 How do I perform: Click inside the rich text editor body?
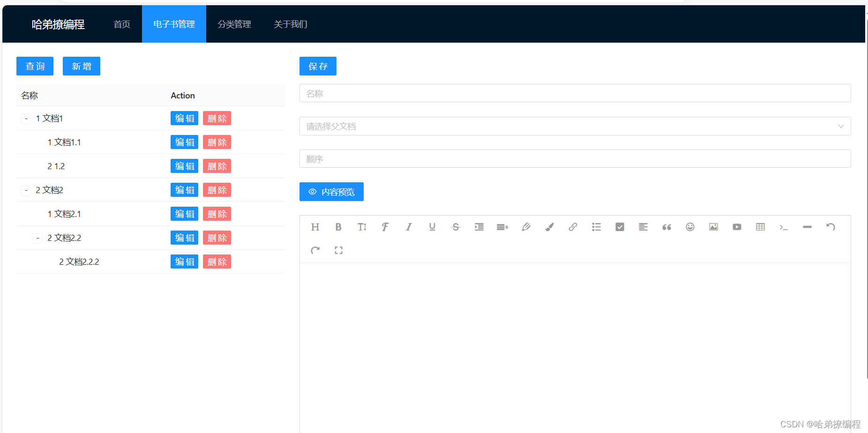pyautogui.click(x=575, y=347)
